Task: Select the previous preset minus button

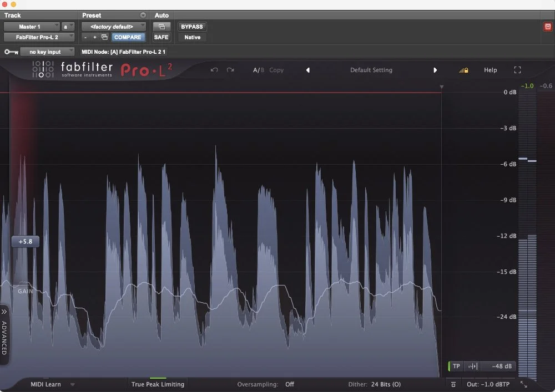Action: coord(85,37)
